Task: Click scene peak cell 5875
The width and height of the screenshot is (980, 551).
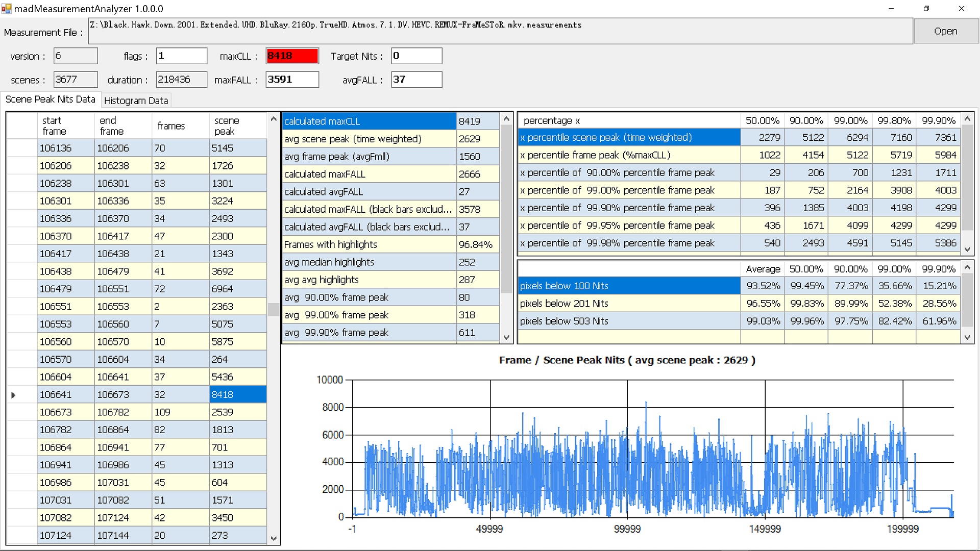Action: tap(238, 342)
